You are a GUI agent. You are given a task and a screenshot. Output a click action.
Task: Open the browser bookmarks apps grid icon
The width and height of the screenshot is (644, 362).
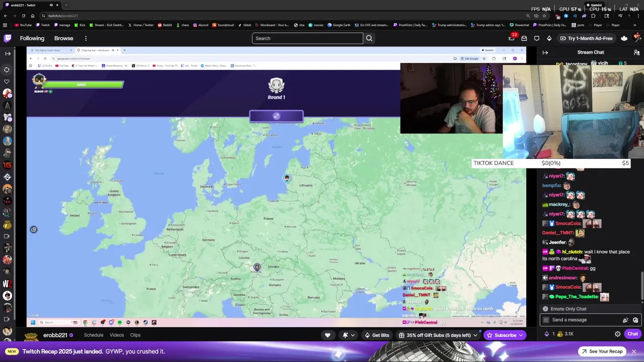click(6, 25)
